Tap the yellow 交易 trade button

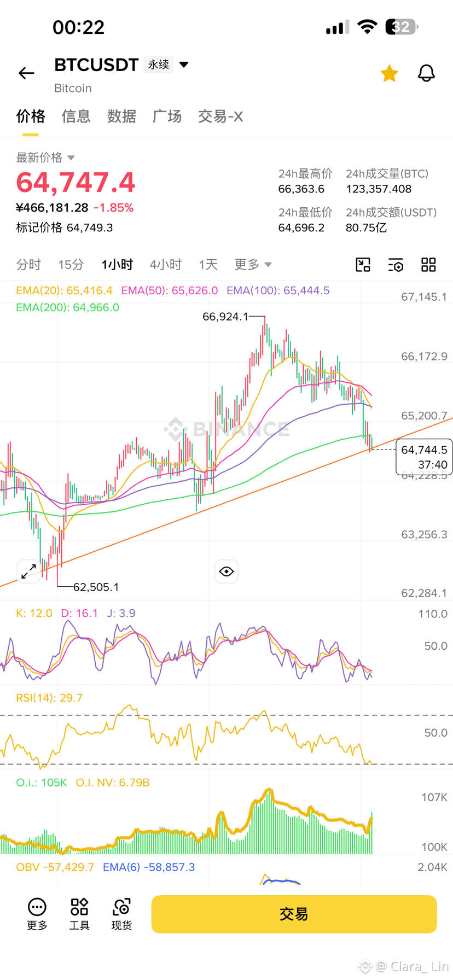click(x=294, y=914)
